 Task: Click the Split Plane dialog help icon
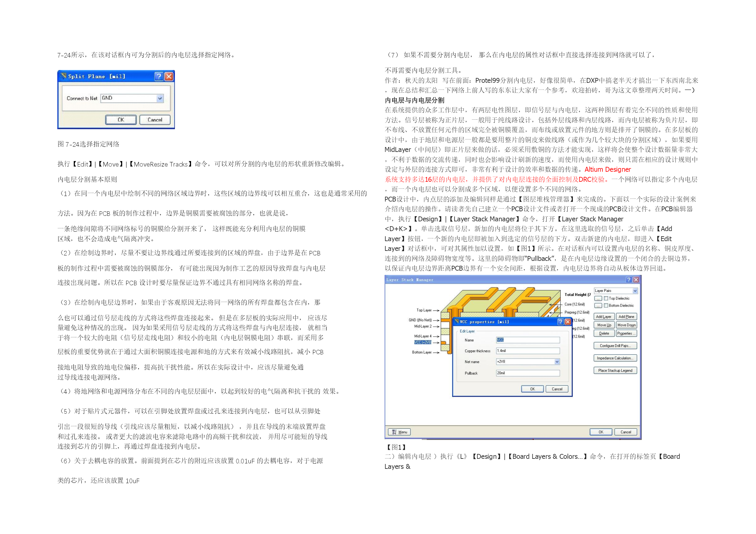[159, 76]
